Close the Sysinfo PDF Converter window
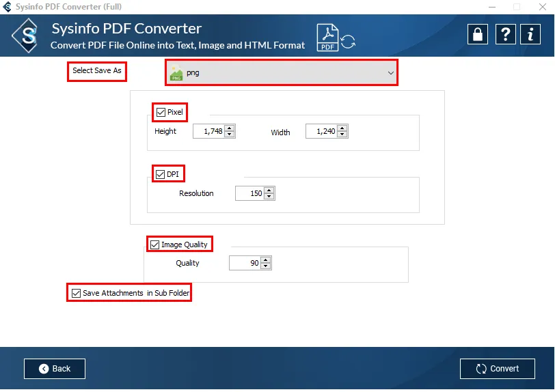Image resolution: width=555 pixels, height=392 pixels. click(542, 7)
